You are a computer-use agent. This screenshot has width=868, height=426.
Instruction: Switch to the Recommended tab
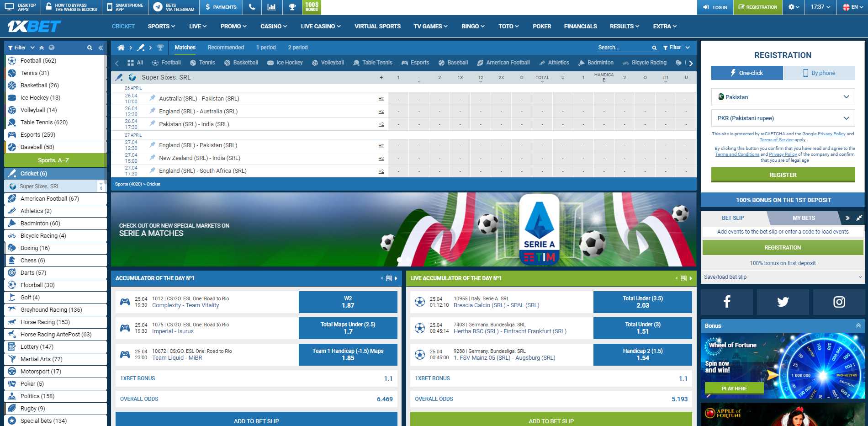click(x=226, y=48)
